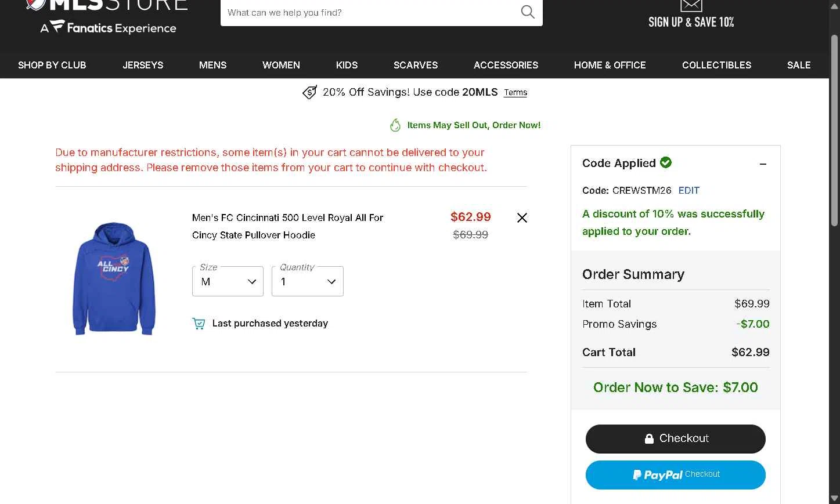The width and height of the screenshot is (840, 504).
Task: Focus the search input field
Action: (x=372, y=12)
